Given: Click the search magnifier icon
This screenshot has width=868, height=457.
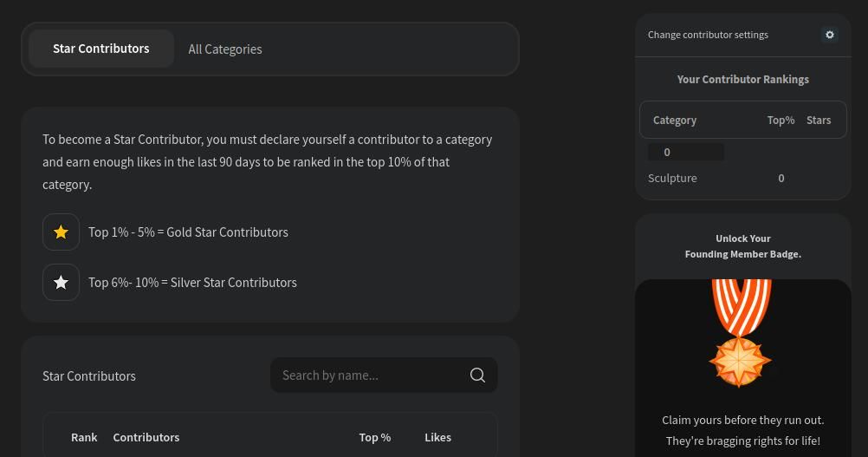Looking at the screenshot, I should pos(477,375).
